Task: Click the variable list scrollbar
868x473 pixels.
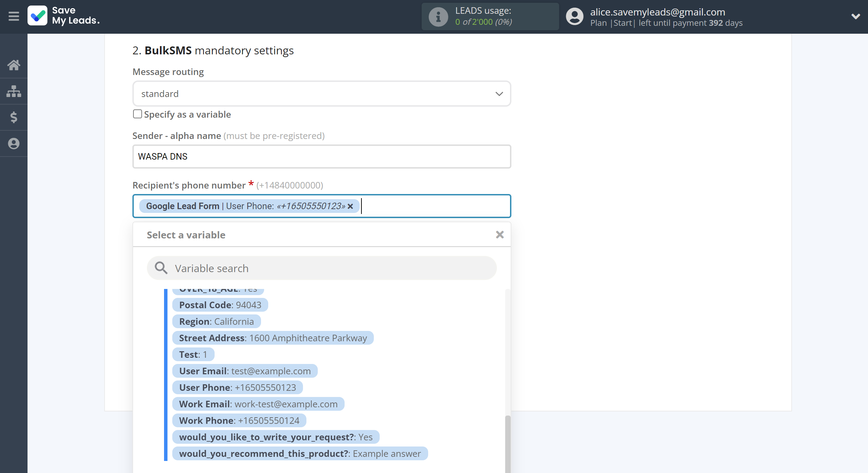Action: [508, 444]
